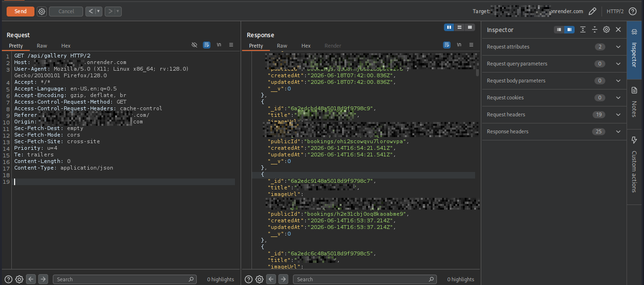Click the magnifier in Request search field
644x285 pixels.
point(191,279)
